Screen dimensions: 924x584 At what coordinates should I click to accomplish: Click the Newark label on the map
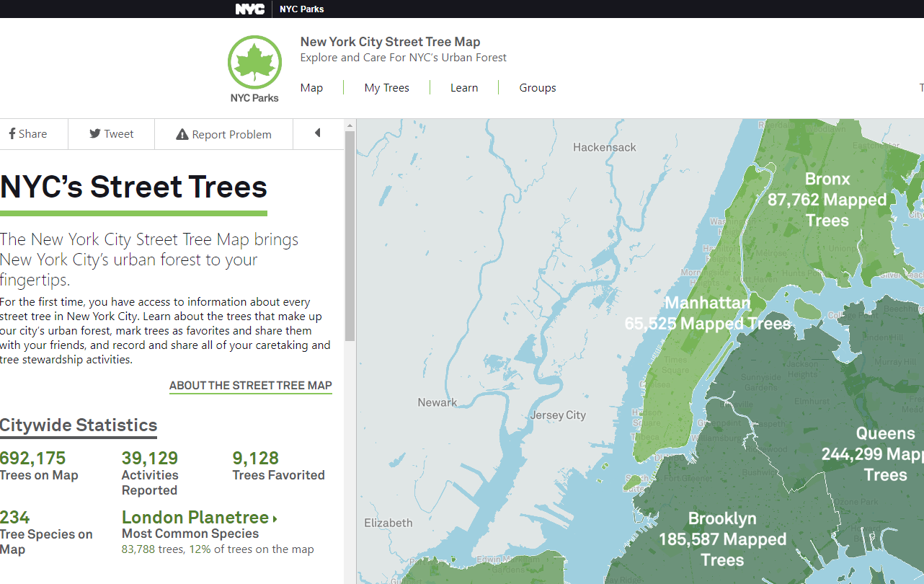(x=437, y=402)
